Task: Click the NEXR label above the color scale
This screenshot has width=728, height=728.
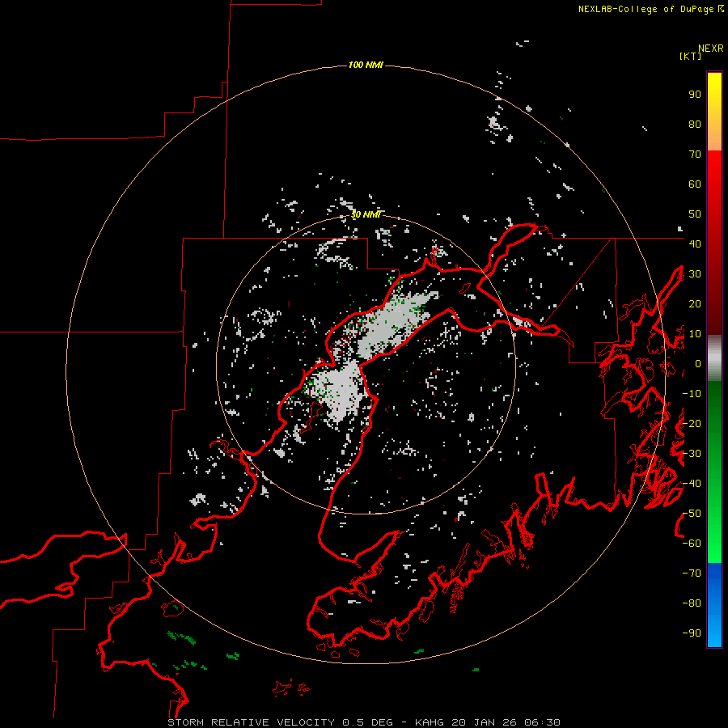Action: point(711,49)
